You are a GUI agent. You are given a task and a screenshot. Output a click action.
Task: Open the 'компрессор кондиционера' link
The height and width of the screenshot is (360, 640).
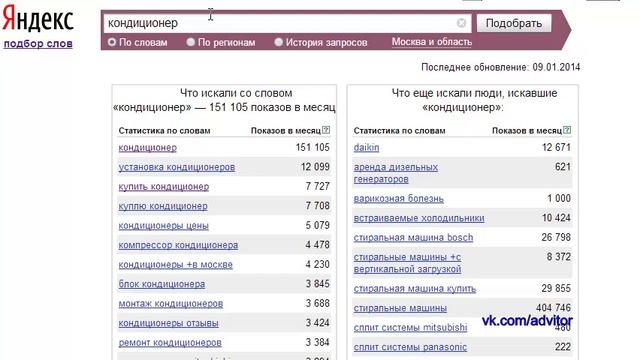[x=178, y=245]
